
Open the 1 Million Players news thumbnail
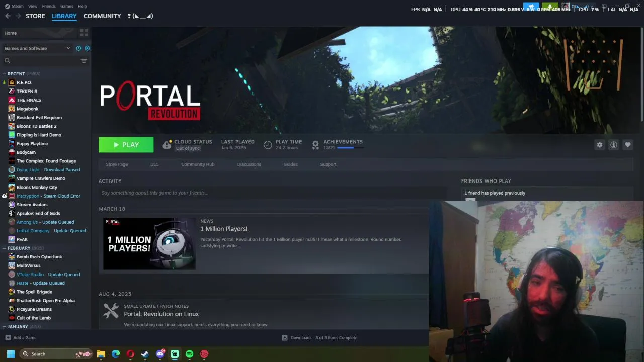[149, 244]
